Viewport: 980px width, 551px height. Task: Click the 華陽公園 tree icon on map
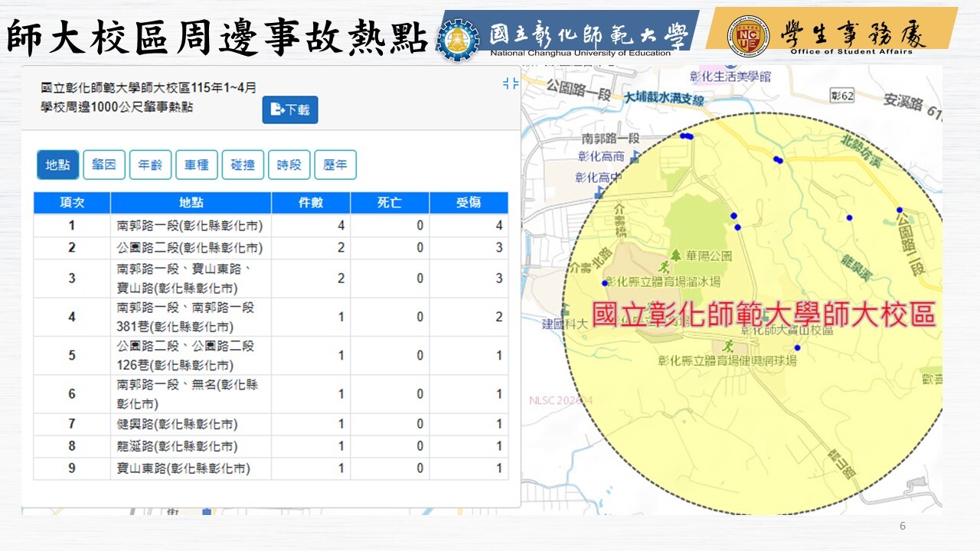[x=676, y=255]
